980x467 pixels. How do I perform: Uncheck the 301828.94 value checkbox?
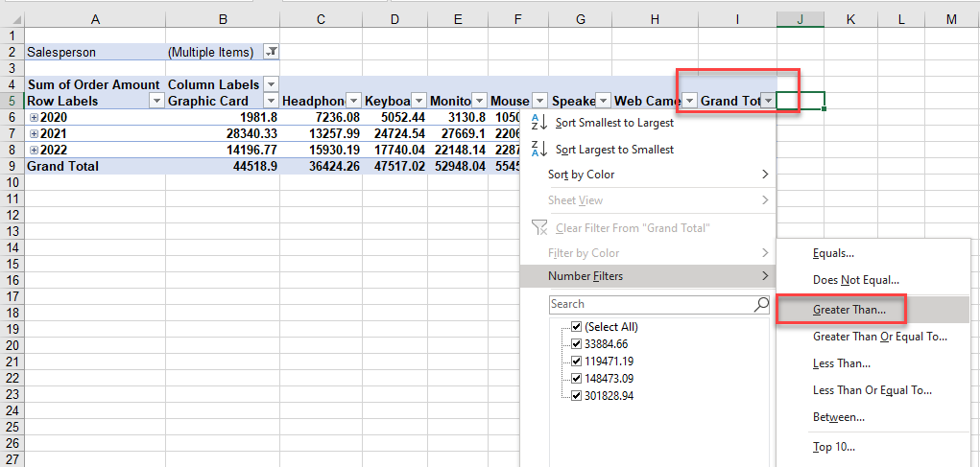[576, 396]
